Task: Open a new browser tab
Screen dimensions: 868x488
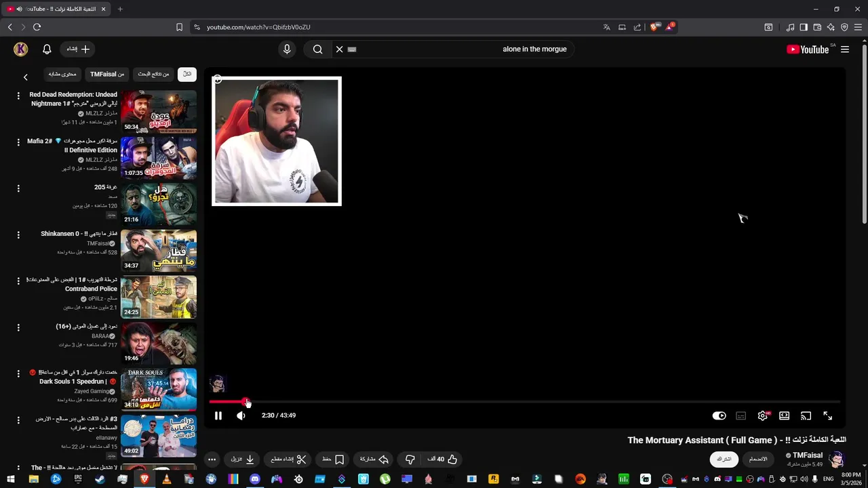Action: [x=120, y=9]
